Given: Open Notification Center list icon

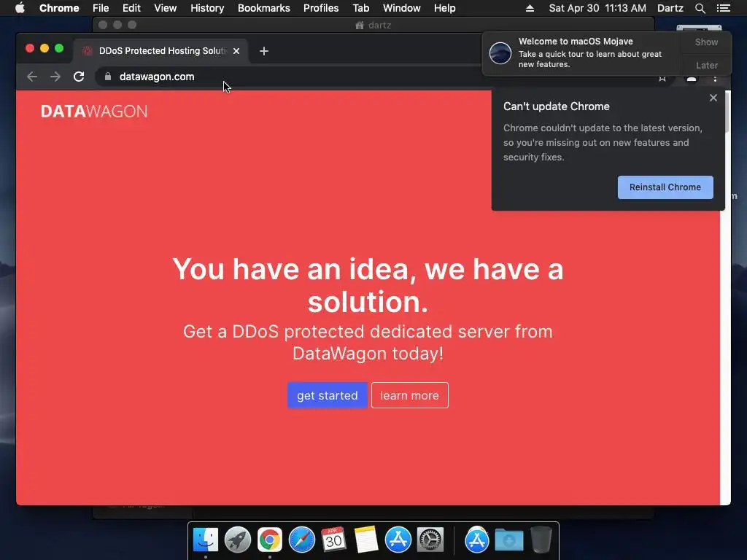Looking at the screenshot, I should point(723,8).
